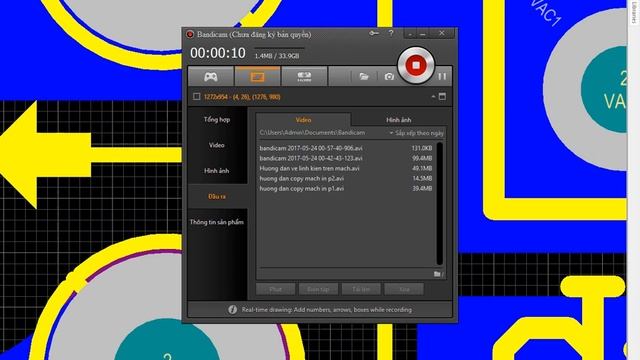
Task: Click the 49.1MB file size
Action: 422,169
